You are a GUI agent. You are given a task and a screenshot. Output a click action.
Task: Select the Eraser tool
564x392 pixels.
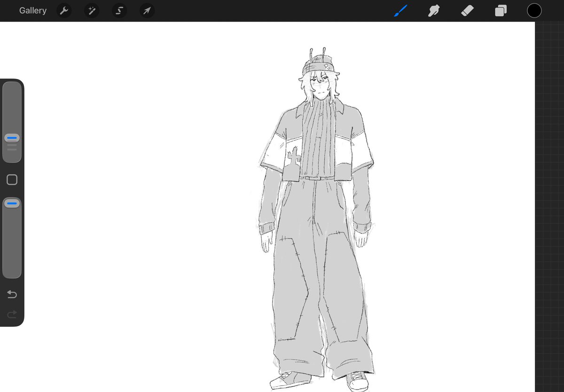(467, 10)
